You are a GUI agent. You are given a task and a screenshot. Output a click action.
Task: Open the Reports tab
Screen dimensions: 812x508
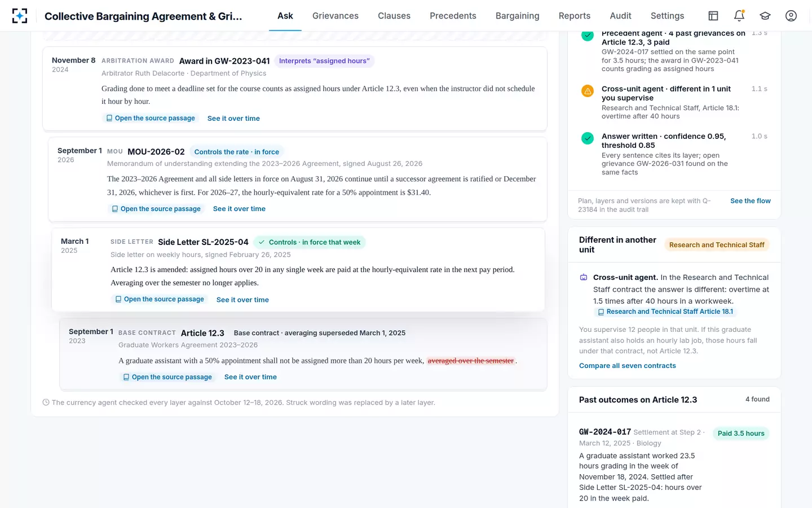[x=575, y=16]
